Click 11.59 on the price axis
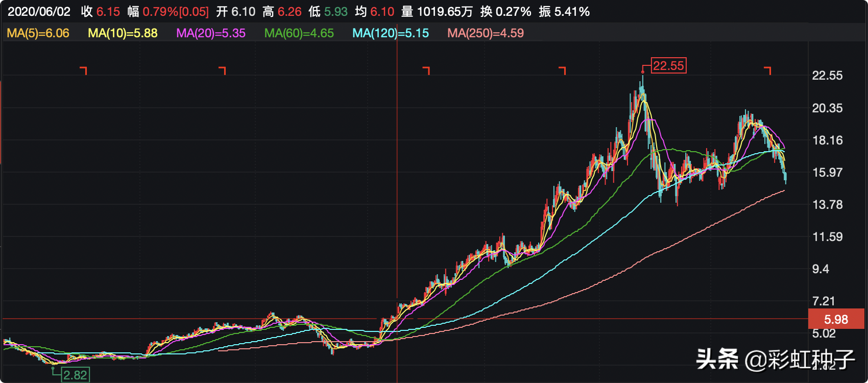Image resolution: width=868 pixels, height=383 pixels. (827, 237)
